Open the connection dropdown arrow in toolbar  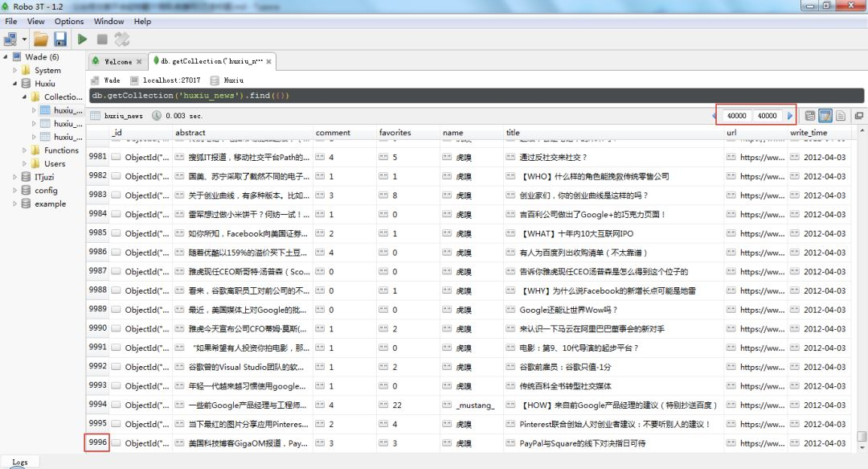(24, 39)
